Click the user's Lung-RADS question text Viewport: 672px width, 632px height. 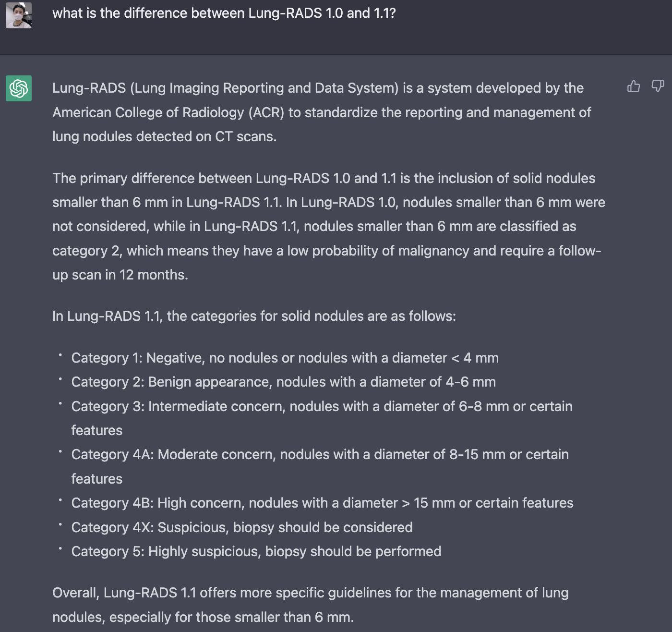tap(224, 13)
